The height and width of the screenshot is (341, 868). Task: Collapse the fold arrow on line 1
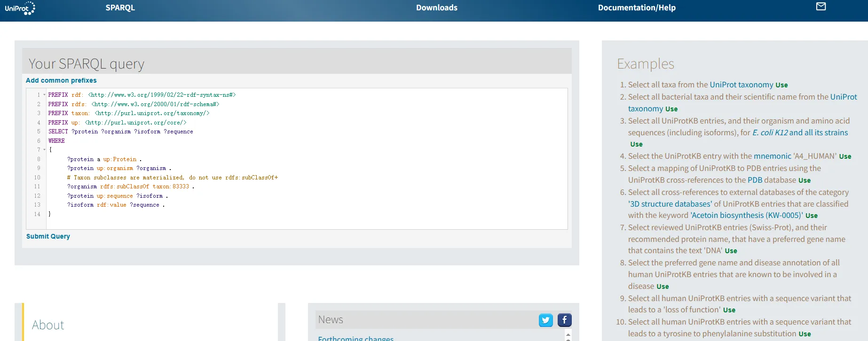(45, 95)
